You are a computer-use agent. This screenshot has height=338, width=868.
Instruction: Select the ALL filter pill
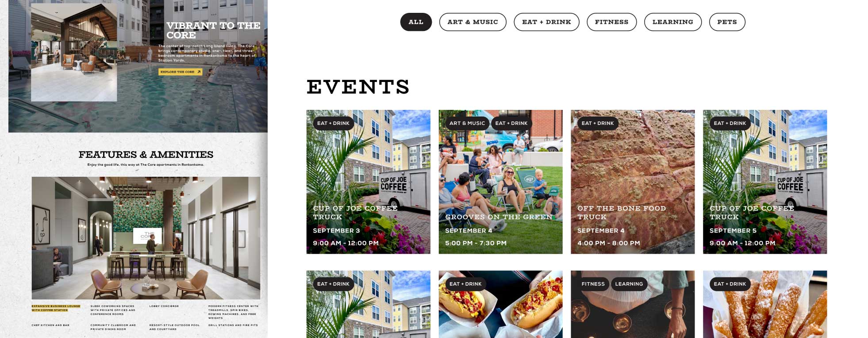coord(416,22)
